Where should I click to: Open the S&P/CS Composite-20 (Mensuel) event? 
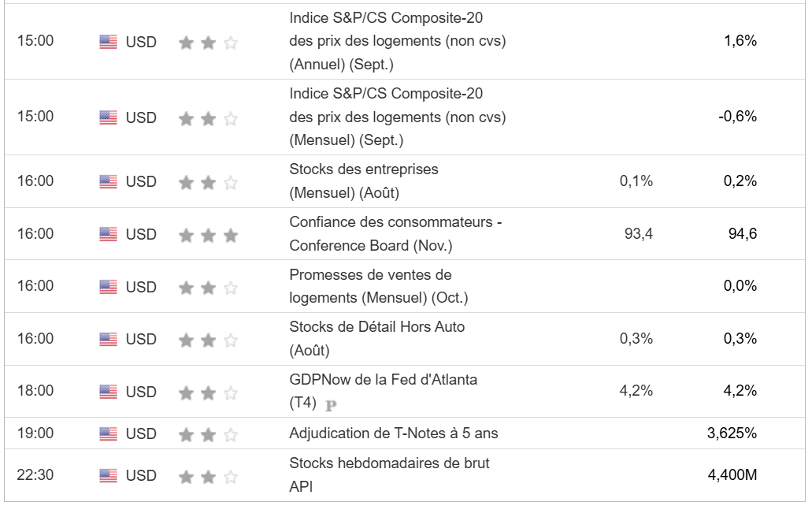397,117
